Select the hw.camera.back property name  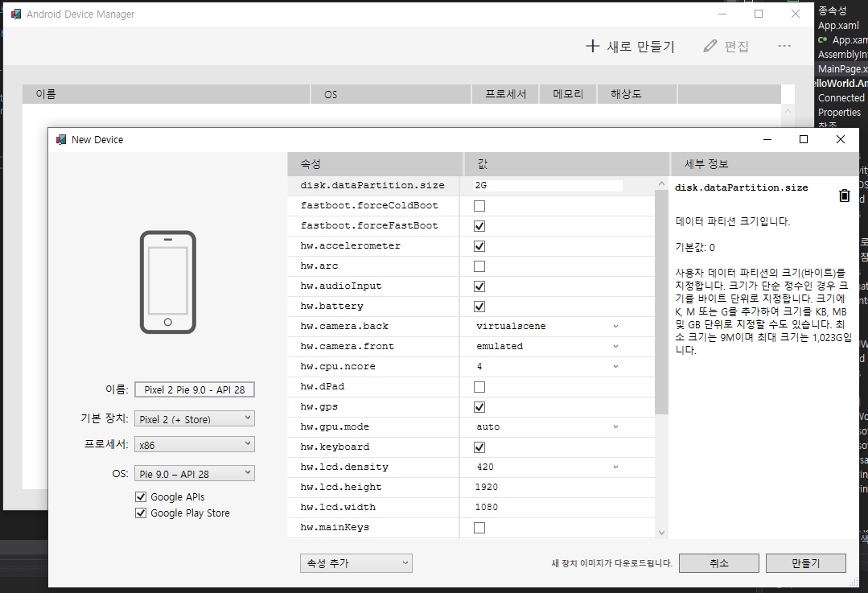click(x=344, y=326)
